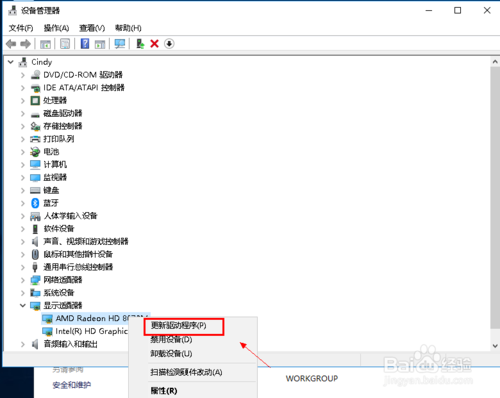Select the 蓝牙 Bluetooth icon

pos(35,203)
